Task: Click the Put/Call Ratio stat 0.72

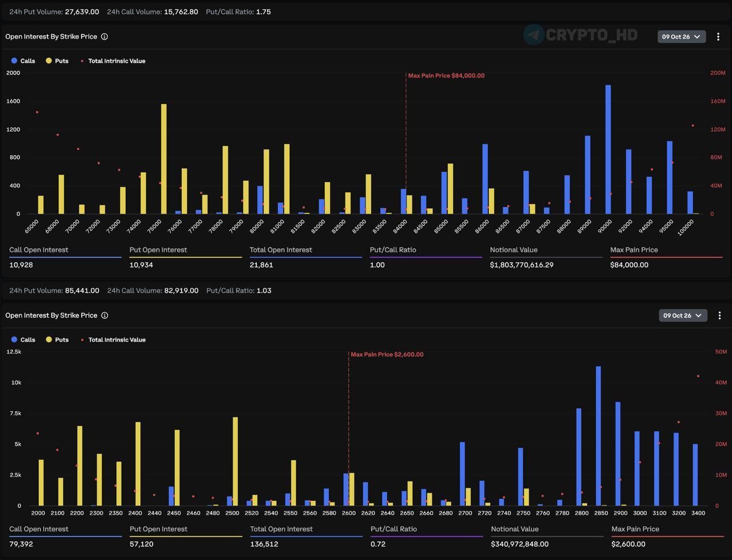Action: click(x=378, y=544)
